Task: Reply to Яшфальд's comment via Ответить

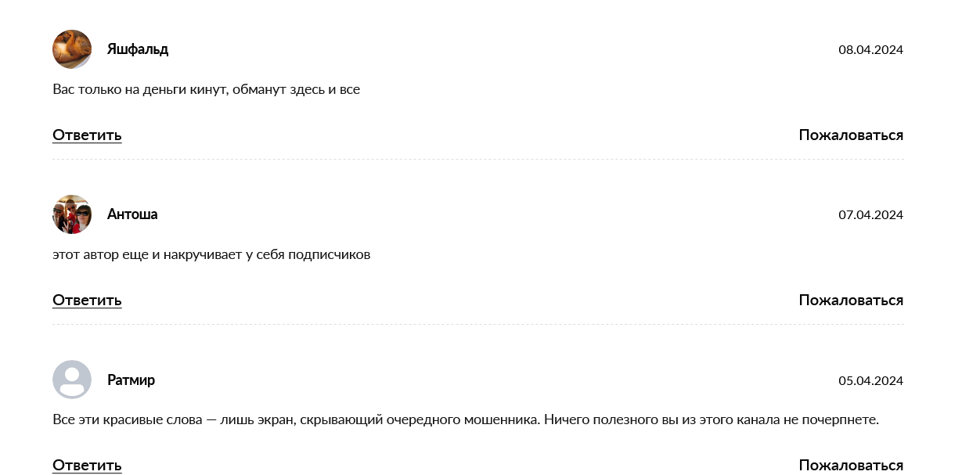Action: (x=87, y=135)
